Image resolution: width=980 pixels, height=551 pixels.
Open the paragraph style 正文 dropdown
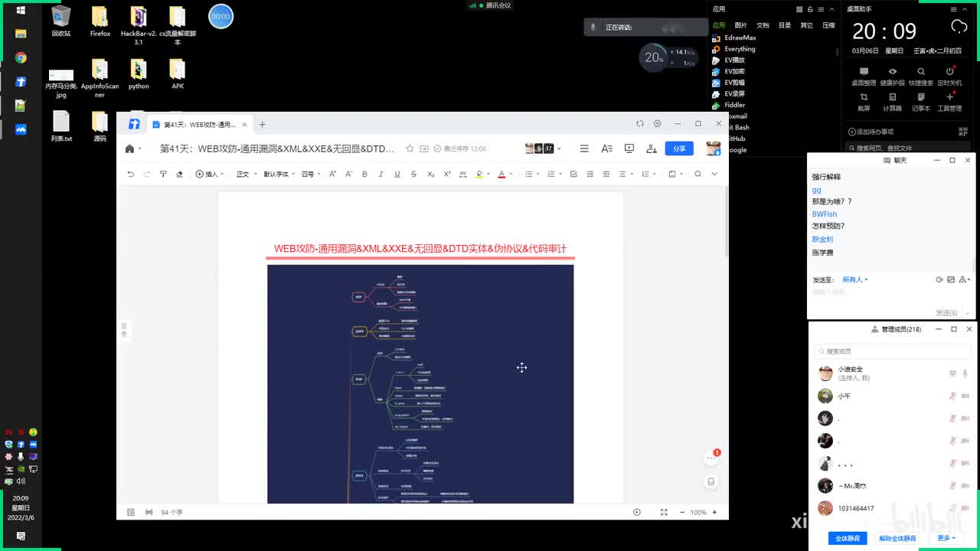(246, 174)
